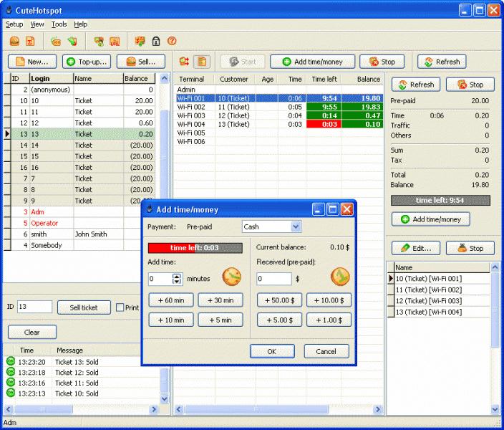Toggle the highlighted list view button
This screenshot has width=504, height=430.
pyautogui.click(x=201, y=62)
